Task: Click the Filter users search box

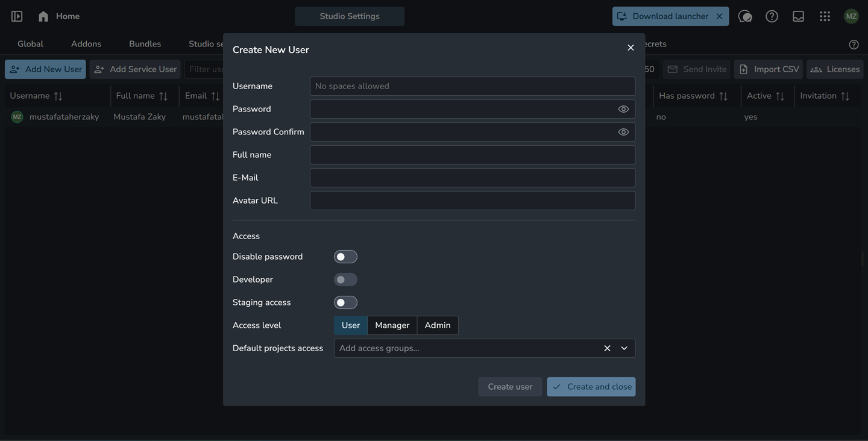Action: (x=205, y=69)
